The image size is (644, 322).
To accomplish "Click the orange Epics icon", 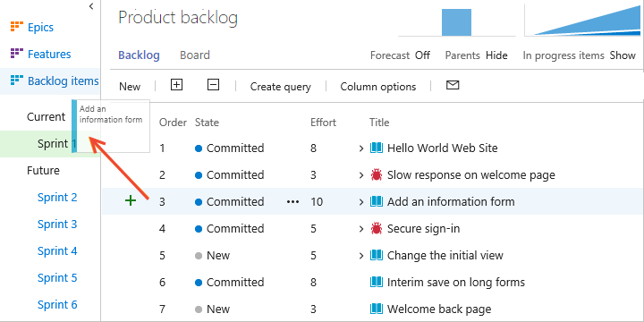I will 16,27.
